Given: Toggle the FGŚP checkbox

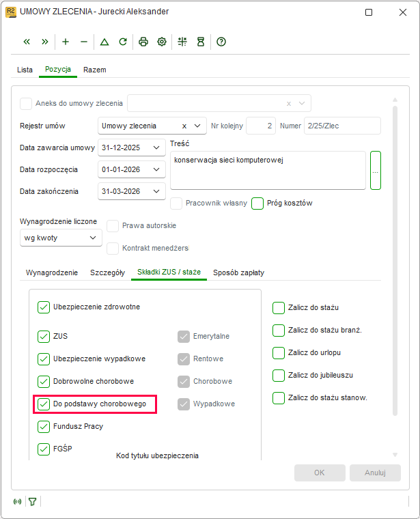Looking at the screenshot, I should pos(44,449).
